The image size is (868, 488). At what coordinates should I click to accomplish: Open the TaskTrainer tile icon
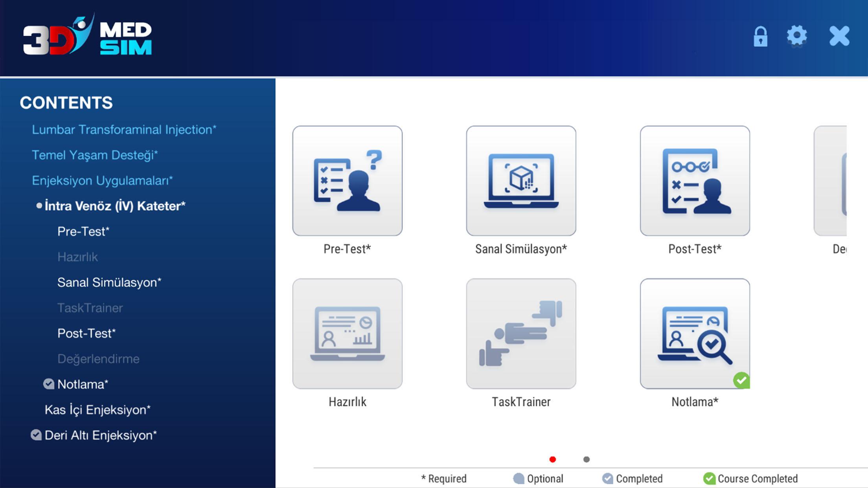(521, 334)
